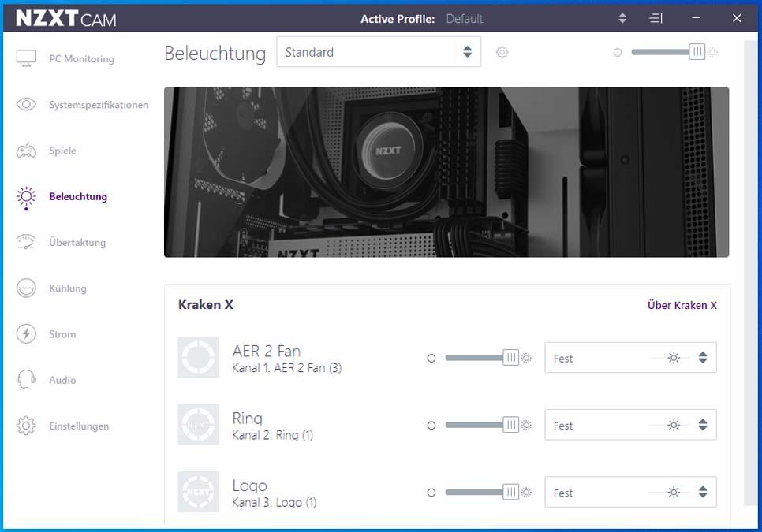
Task: Switch to the Einstellungen section
Action: point(78,426)
